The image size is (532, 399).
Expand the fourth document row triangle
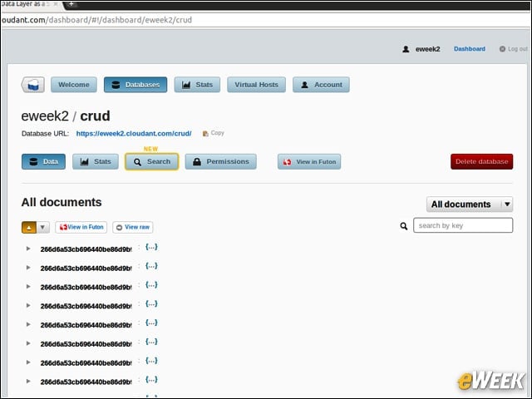[x=28, y=306]
